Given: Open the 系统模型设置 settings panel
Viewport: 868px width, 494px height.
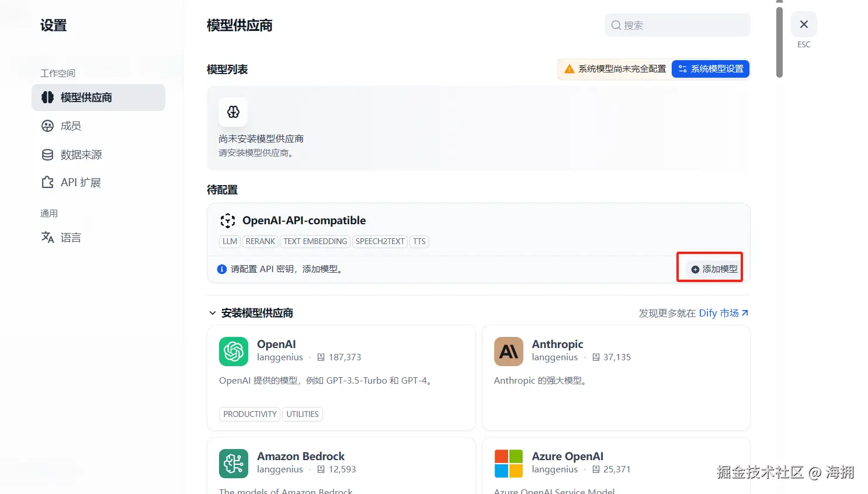Looking at the screenshot, I should (x=710, y=69).
